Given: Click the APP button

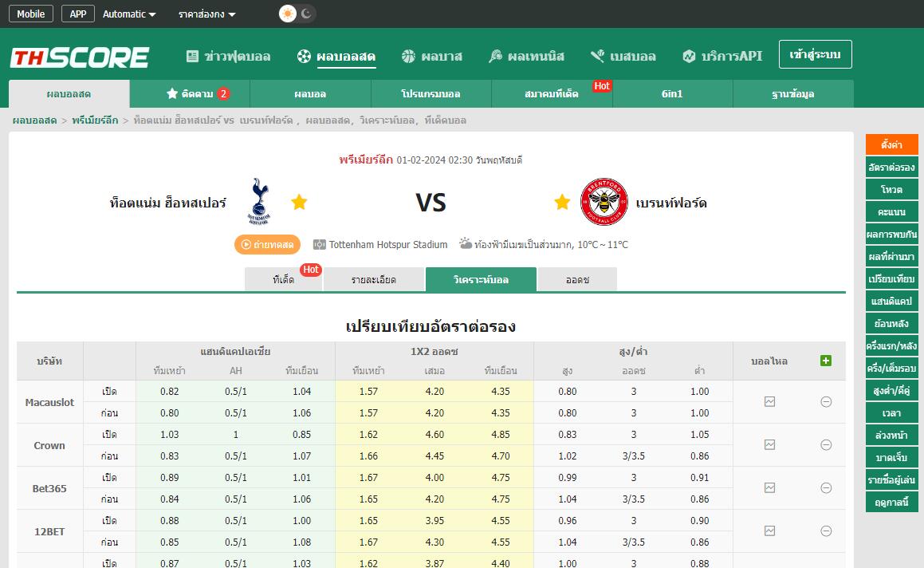Looking at the screenshot, I should (x=78, y=14).
